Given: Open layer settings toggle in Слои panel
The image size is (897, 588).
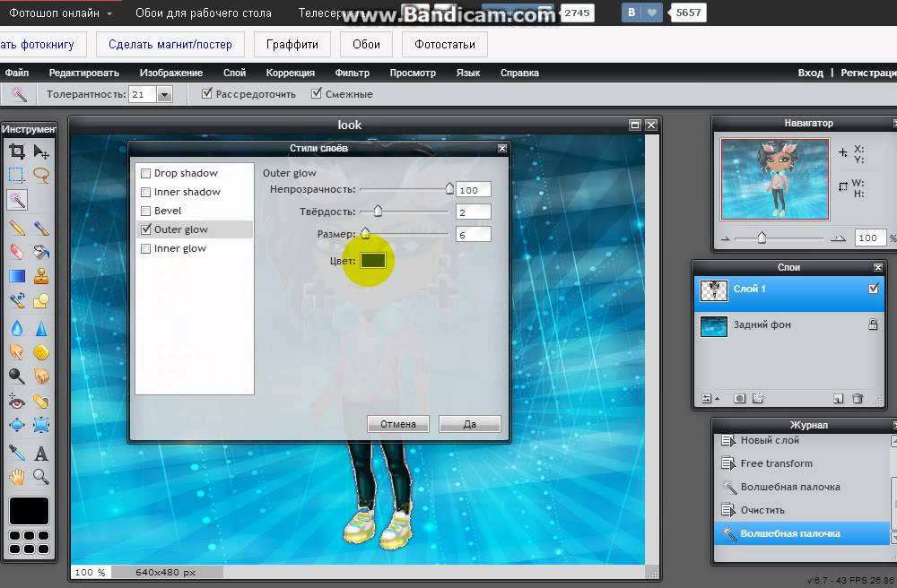Looking at the screenshot, I should click(708, 398).
